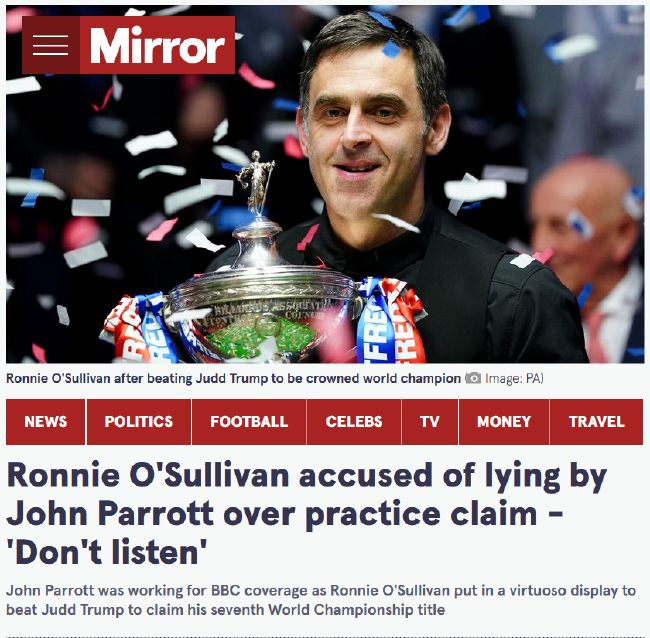Click the camera icon in the caption
Viewport: 650px width, 638px height.
click(x=473, y=378)
